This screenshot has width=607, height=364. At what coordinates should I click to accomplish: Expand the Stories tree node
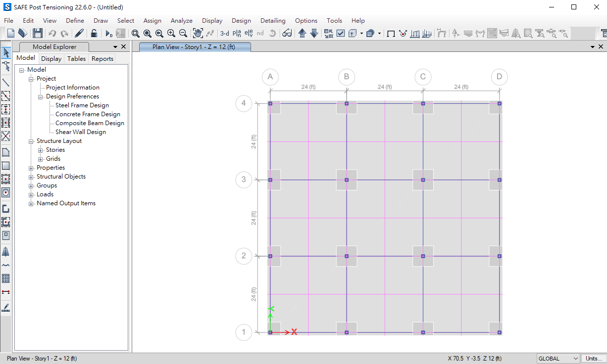pos(41,150)
